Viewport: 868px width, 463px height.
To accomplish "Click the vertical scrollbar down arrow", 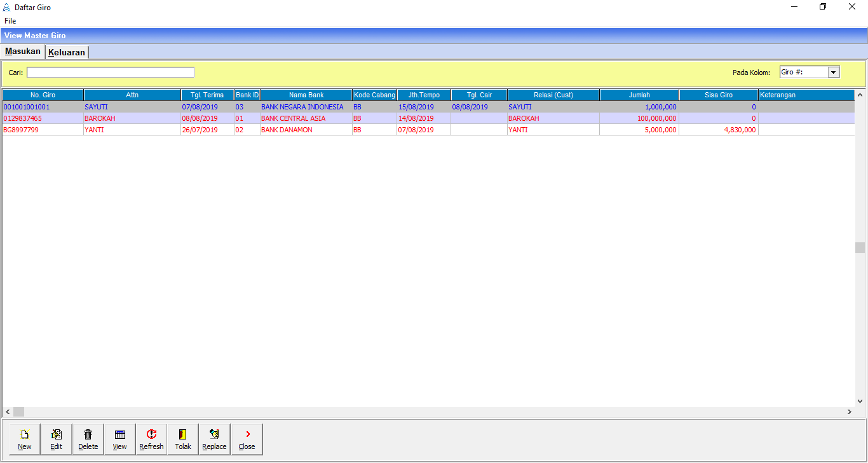I will click(x=860, y=401).
